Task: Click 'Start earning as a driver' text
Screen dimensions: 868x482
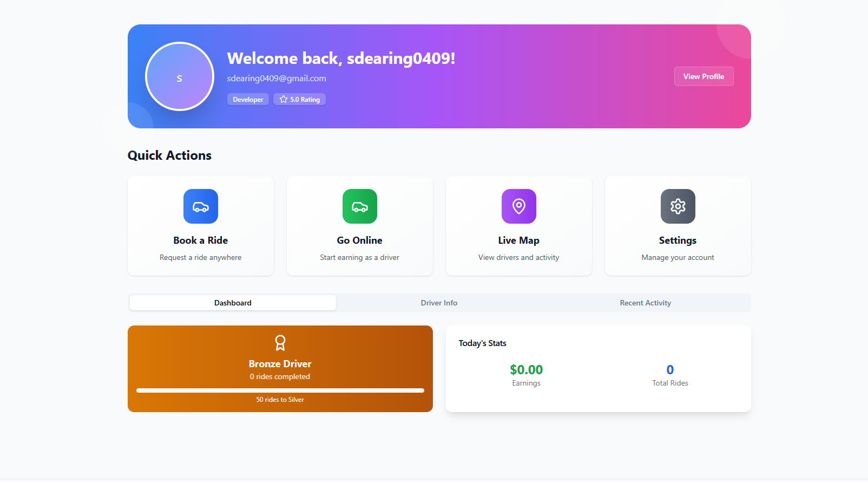Action: click(360, 257)
